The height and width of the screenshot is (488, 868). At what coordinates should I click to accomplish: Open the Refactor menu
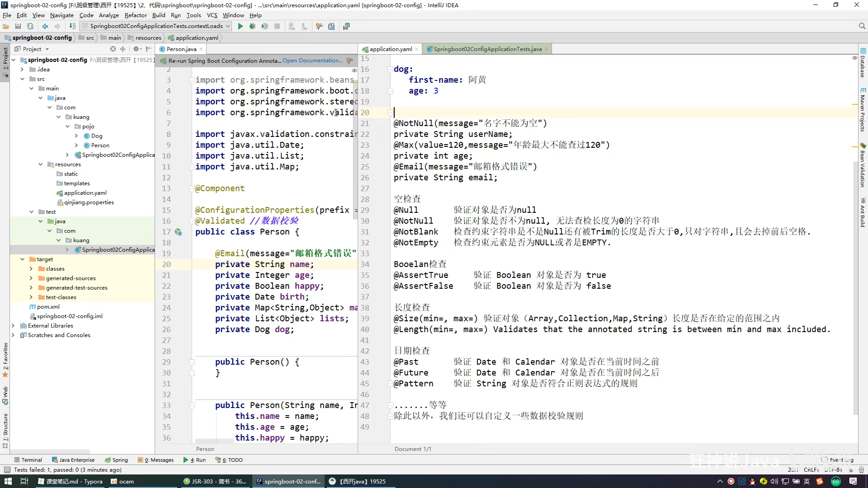coord(136,15)
